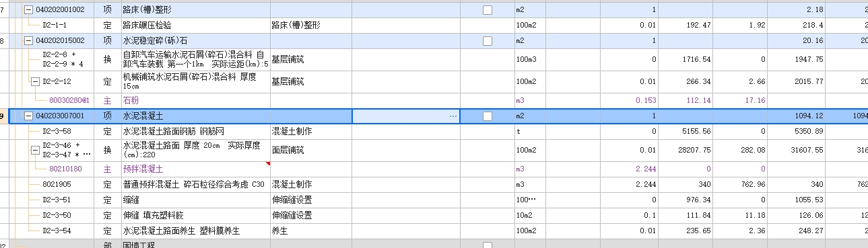
Task: Select code cell D2-3-58
Action: tap(57, 131)
